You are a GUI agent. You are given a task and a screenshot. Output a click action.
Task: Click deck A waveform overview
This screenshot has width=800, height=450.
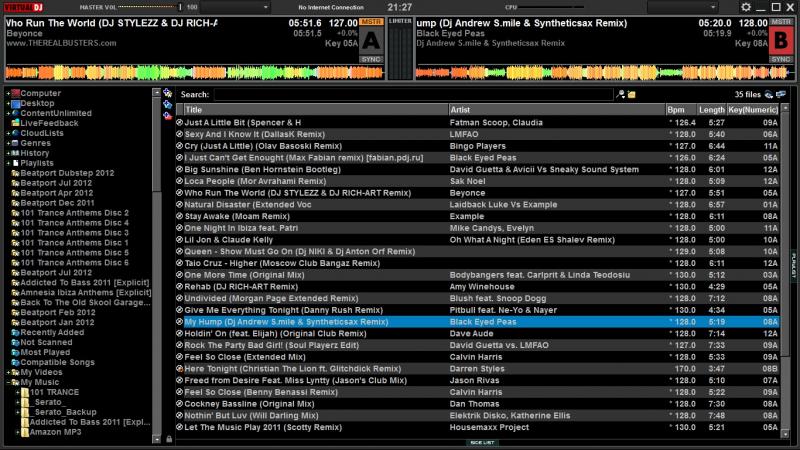point(194,72)
